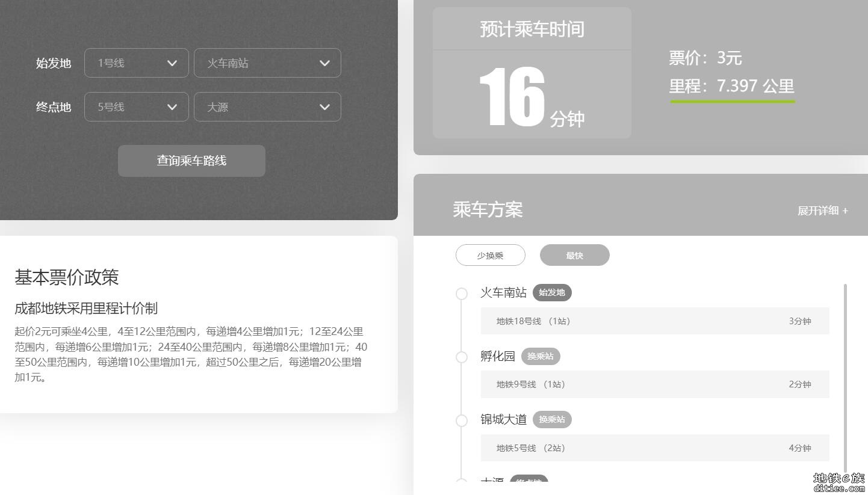Click the 4分钟 duration of line 5
The image size is (868, 495).
(x=800, y=448)
